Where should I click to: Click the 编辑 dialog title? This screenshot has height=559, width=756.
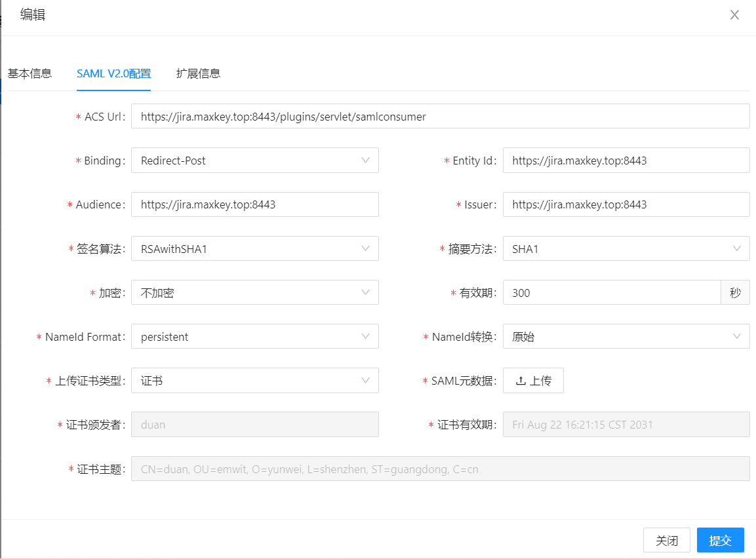pyautogui.click(x=33, y=15)
